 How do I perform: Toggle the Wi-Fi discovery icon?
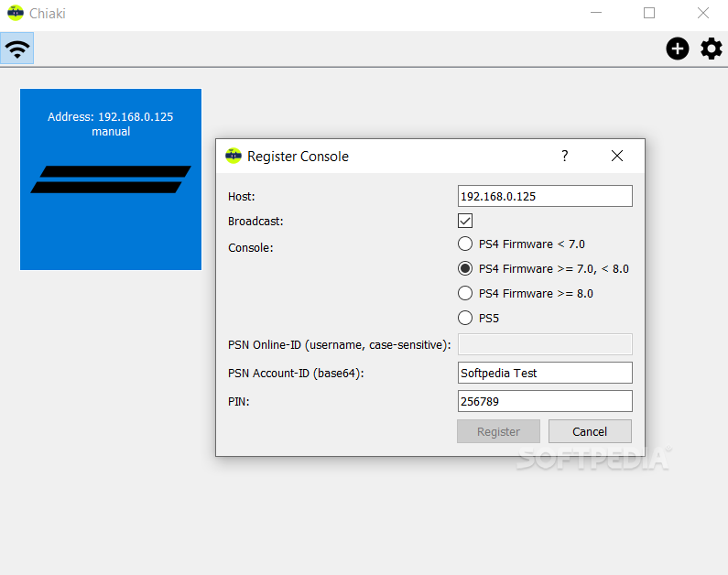point(17,49)
